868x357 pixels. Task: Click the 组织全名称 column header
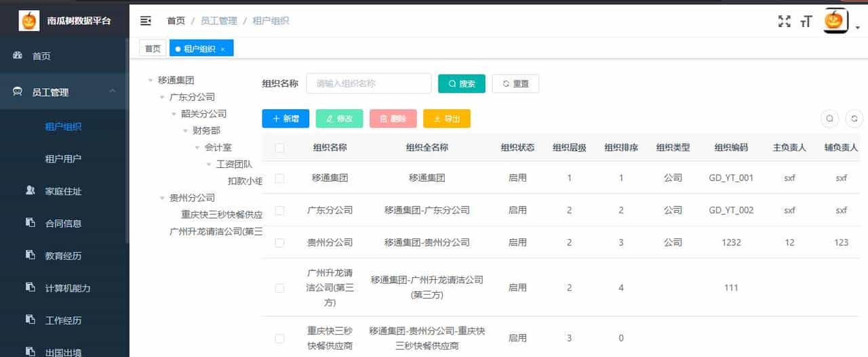(x=427, y=148)
